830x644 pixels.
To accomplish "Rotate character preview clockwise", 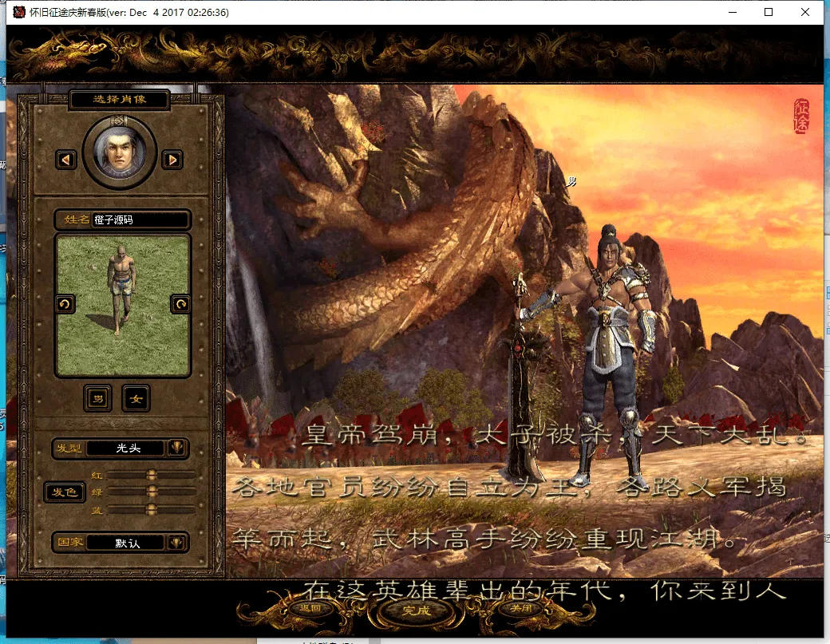I will 180,304.
